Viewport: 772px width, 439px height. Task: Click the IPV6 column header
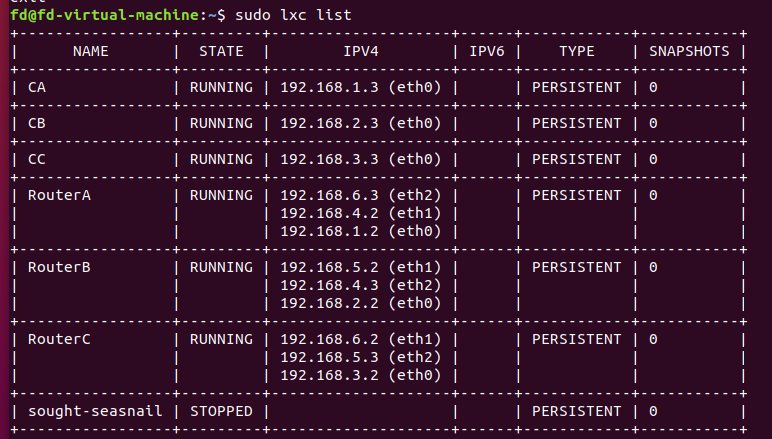click(x=487, y=51)
